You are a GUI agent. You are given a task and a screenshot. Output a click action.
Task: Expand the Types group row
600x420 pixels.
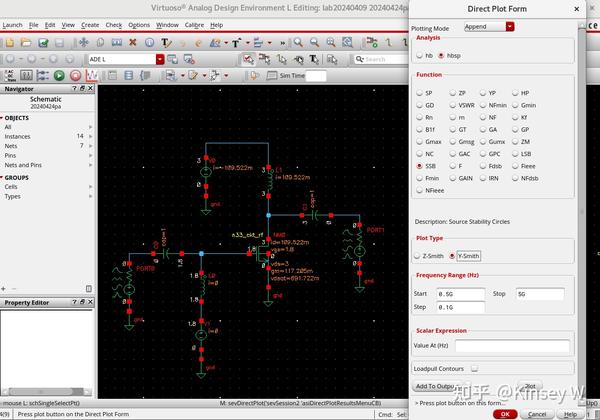pos(91,196)
